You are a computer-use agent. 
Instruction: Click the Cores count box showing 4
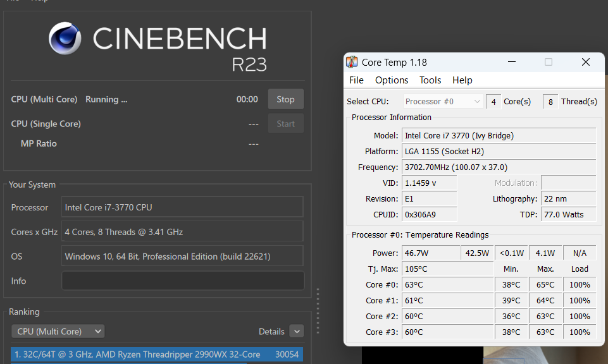493,102
